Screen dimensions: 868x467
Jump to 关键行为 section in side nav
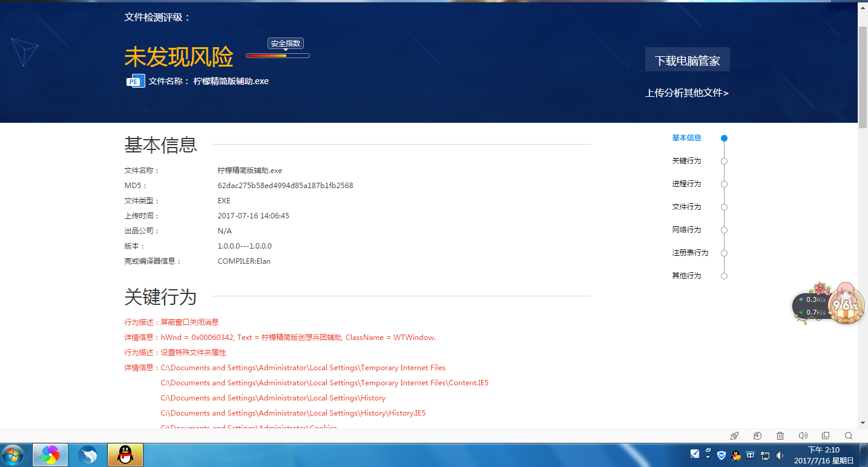[x=686, y=161]
